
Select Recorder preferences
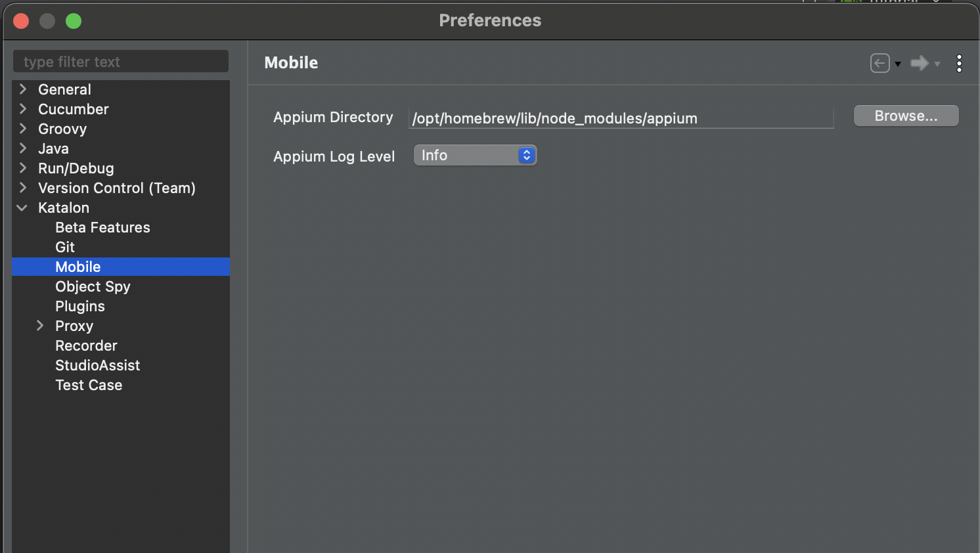click(x=86, y=345)
